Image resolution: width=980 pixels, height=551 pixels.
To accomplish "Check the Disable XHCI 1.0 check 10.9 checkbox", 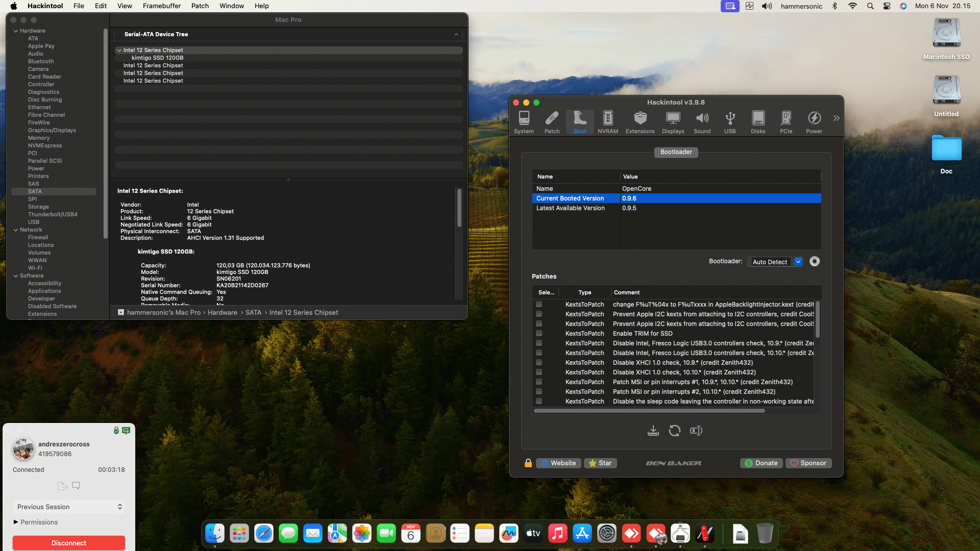I will (539, 363).
